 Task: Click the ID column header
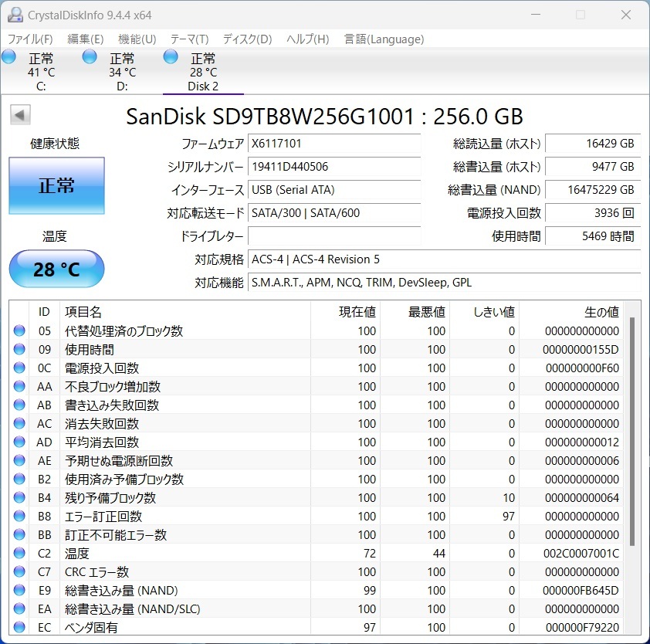44,312
